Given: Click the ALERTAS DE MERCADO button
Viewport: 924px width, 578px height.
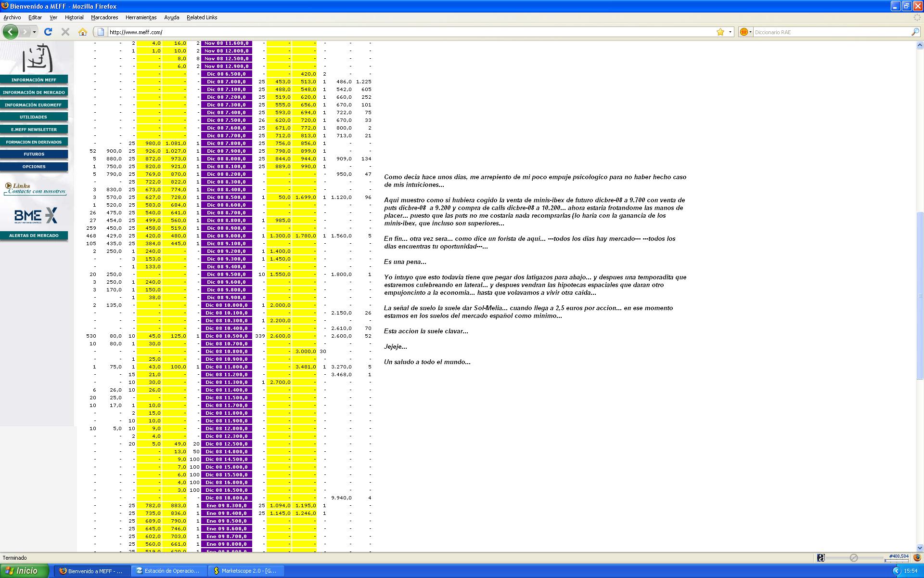Looking at the screenshot, I should tap(34, 236).
